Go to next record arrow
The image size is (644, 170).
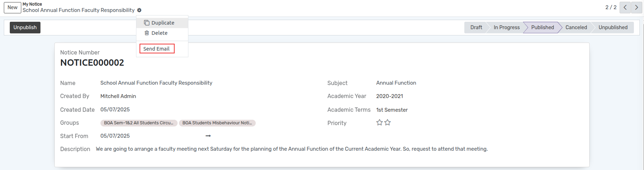coord(637,7)
